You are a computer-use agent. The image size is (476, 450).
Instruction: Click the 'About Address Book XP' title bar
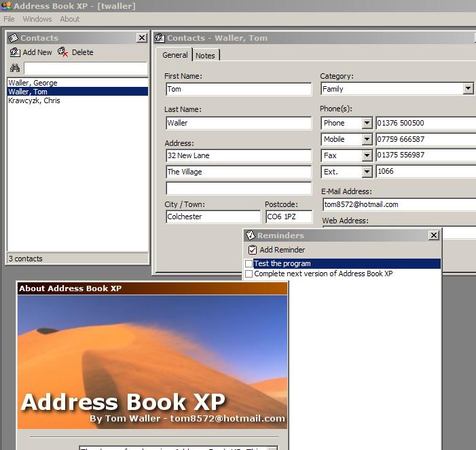(x=152, y=288)
